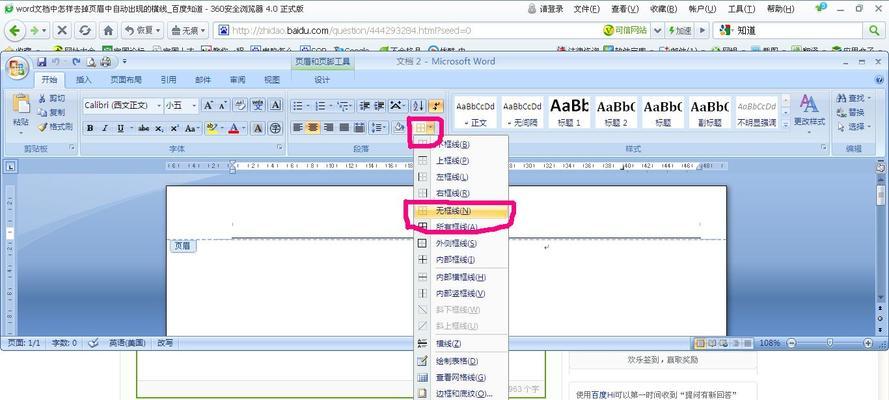Align text left
This screenshot has height=400, width=889.
[x=298, y=128]
